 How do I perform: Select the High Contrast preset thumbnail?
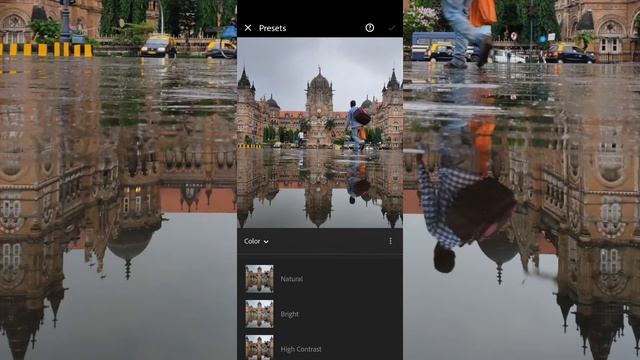coord(259,347)
